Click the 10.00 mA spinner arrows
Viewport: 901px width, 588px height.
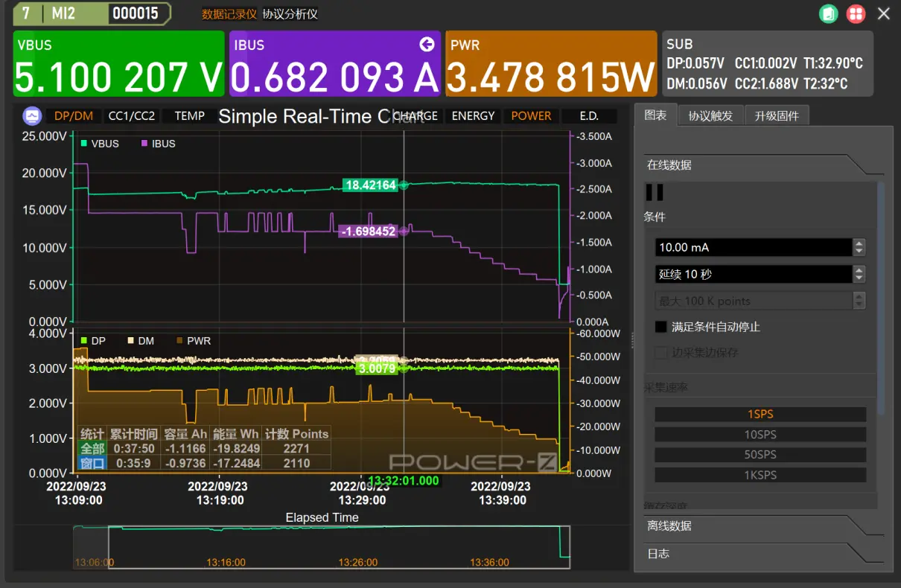(859, 247)
